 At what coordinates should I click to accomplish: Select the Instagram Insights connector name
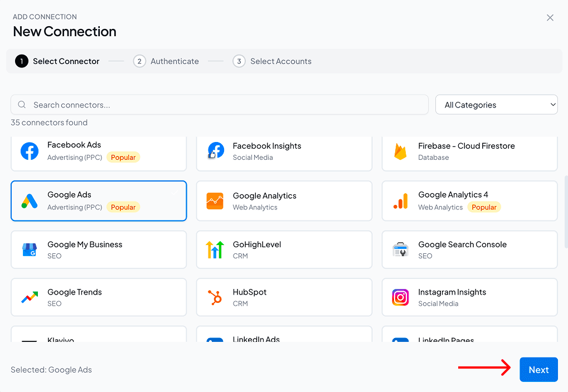[x=452, y=292]
